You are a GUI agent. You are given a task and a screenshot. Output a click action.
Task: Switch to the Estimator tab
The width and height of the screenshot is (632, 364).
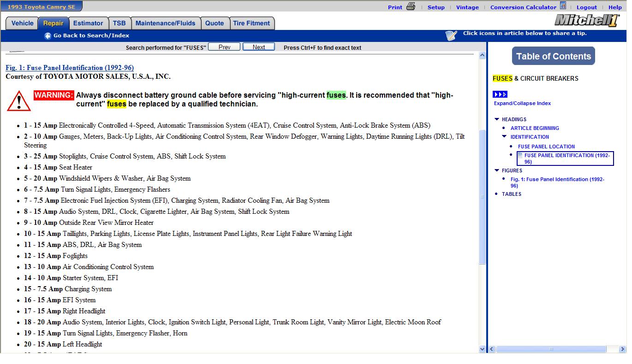(88, 23)
